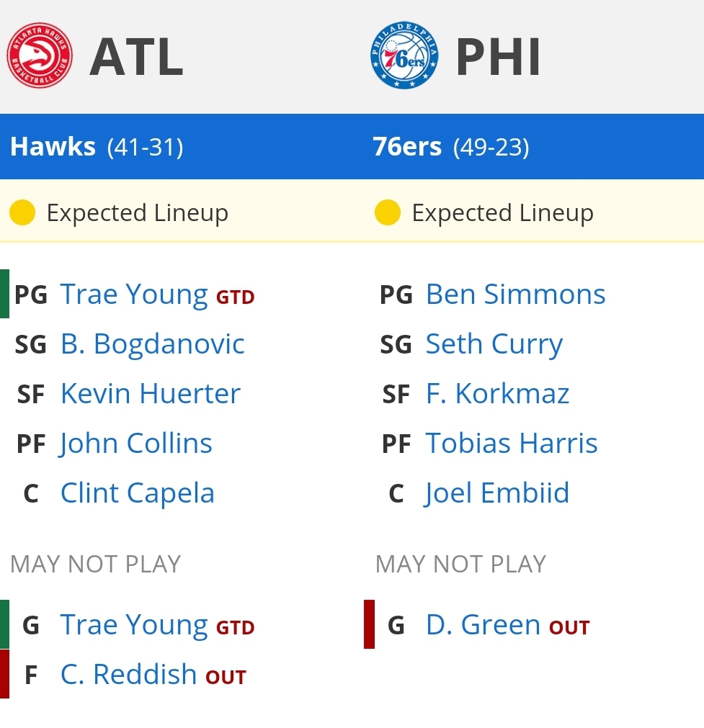Screen dimensions: 704x728
Task: Open B. Bogdanovic player link
Action: (x=153, y=344)
